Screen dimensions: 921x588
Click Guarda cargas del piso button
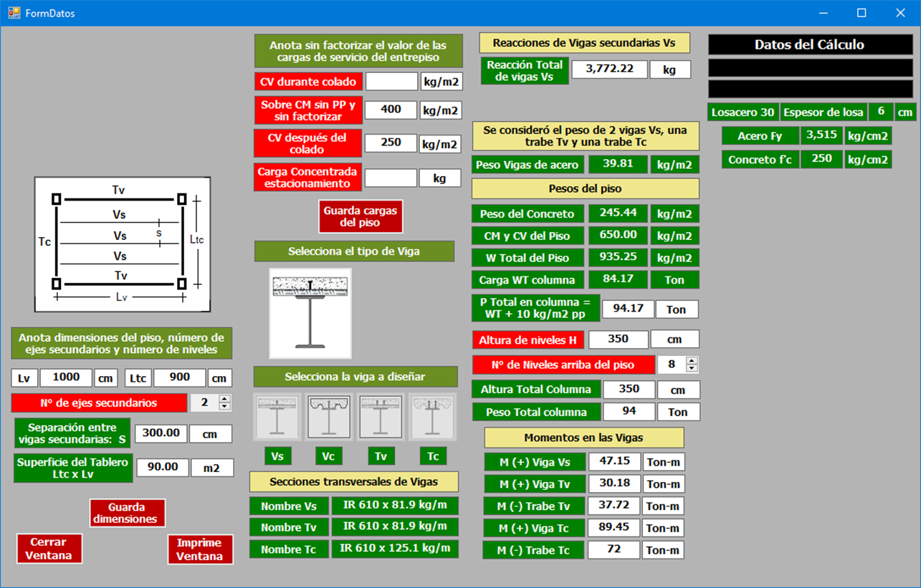pyautogui.click(x=361, y=217)
